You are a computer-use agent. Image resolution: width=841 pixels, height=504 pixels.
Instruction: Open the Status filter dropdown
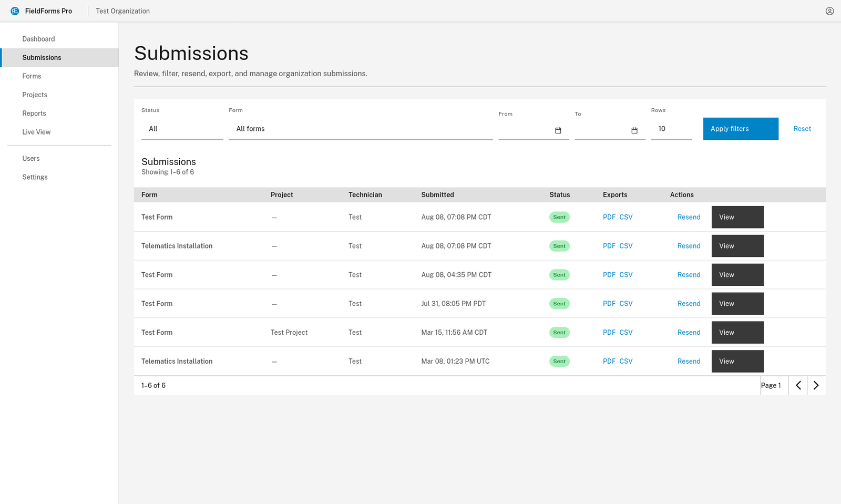coord(182,129)
